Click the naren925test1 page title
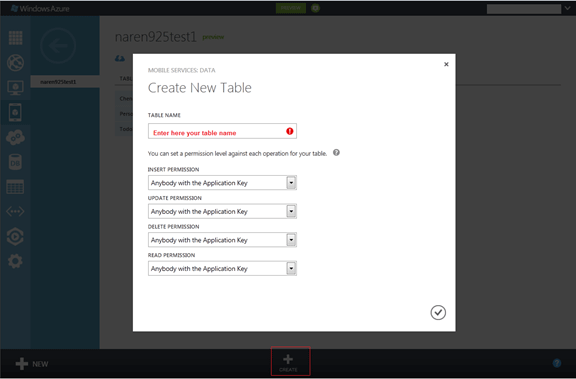 point(156,37)
